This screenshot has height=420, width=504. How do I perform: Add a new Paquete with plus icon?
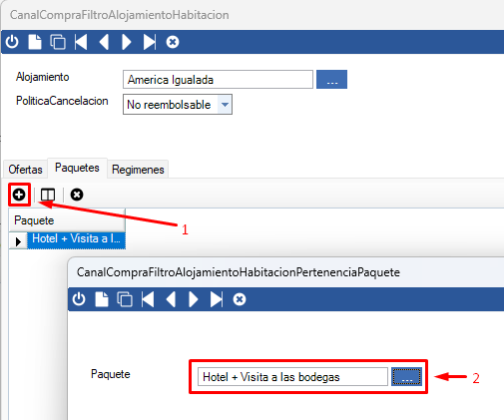coord(19,195)
